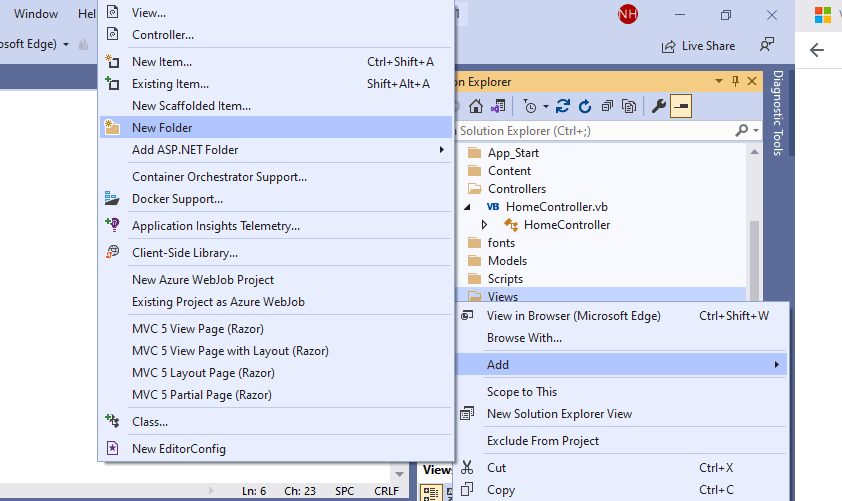This screenshot has width=842, height=501.
Task: Sync with Active Document in Solution Explorer
Action: click(562, 106)
